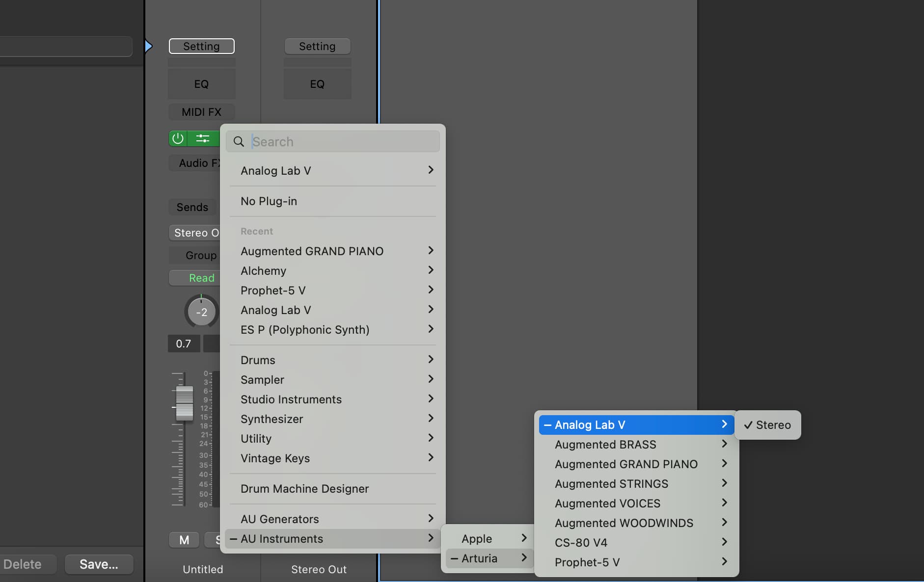This screenshot has width=924, height=582.
Task: Open the Synthesizer submenu
Action: 333,419
